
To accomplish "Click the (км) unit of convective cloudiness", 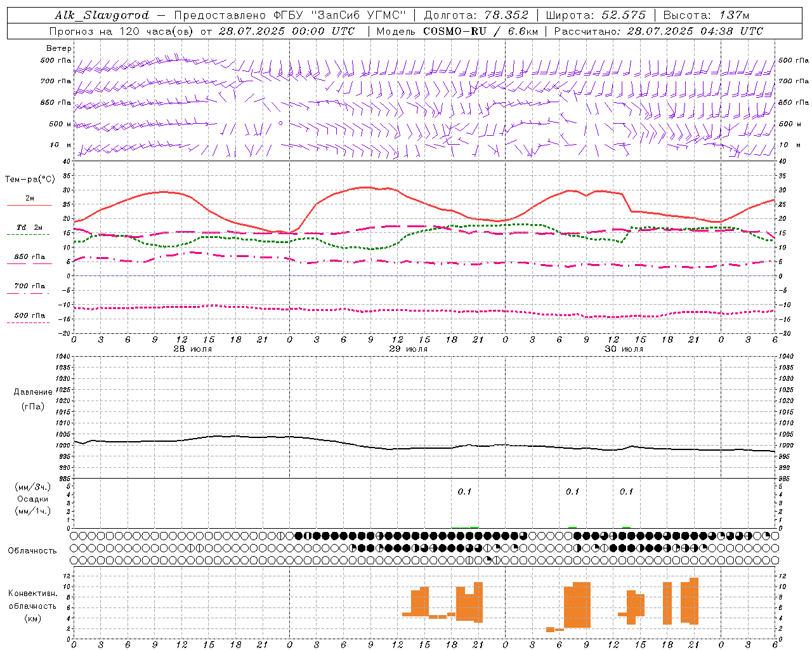I will pyautogui.click(x=33, y=618).
